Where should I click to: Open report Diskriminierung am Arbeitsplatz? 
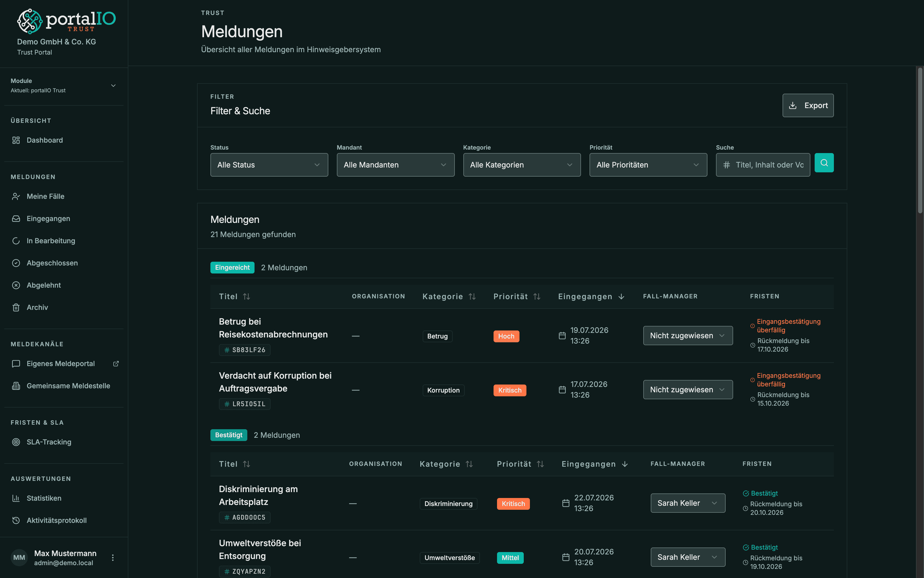point(258,495)
